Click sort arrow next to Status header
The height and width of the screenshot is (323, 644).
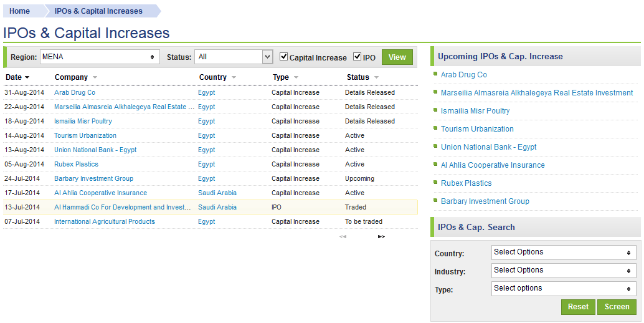[x=376, y=77]
